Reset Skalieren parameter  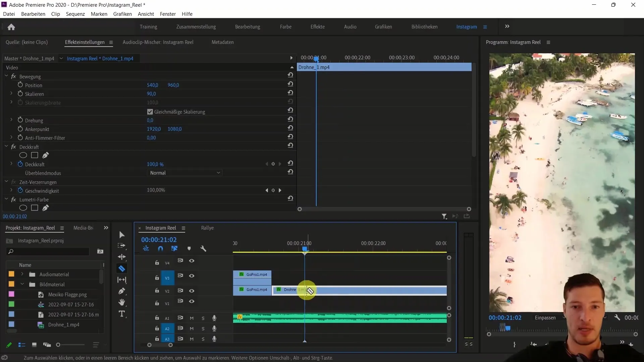pos(290,93)
